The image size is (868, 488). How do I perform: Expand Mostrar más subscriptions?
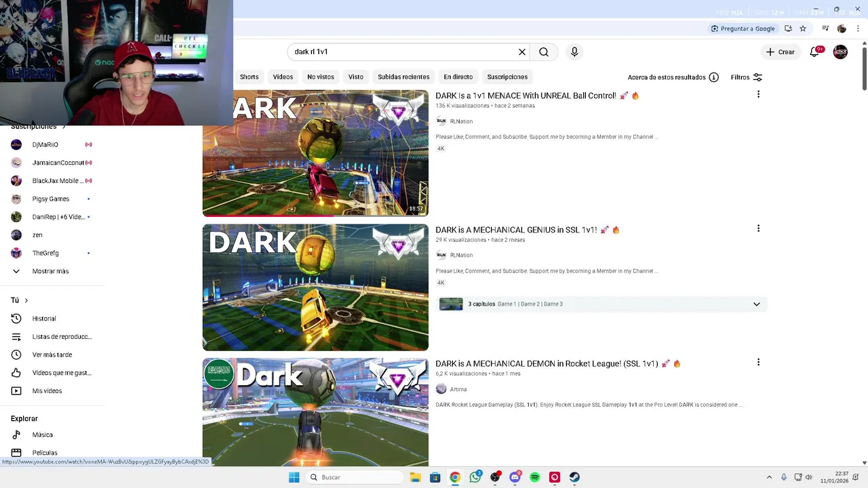(52, 271)
